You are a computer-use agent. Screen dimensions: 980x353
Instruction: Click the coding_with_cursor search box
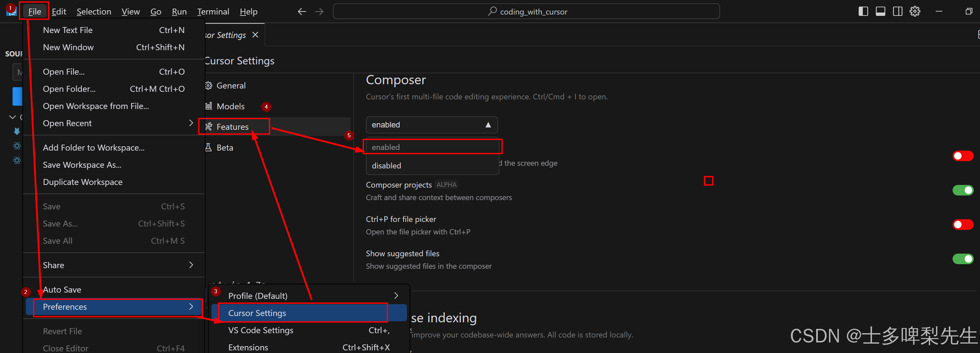526,12
